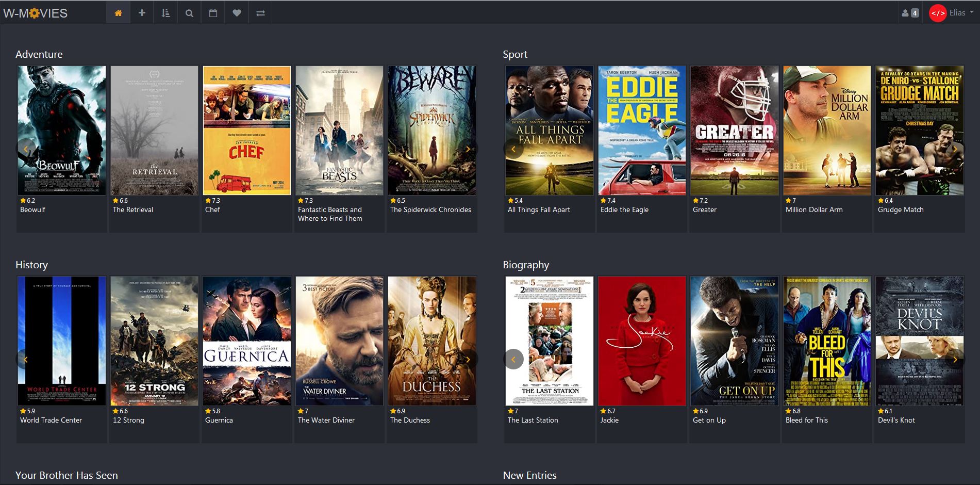The image size is (980, 485).
Task: Open the users count badge icon
Action: [x=910, y=13]
